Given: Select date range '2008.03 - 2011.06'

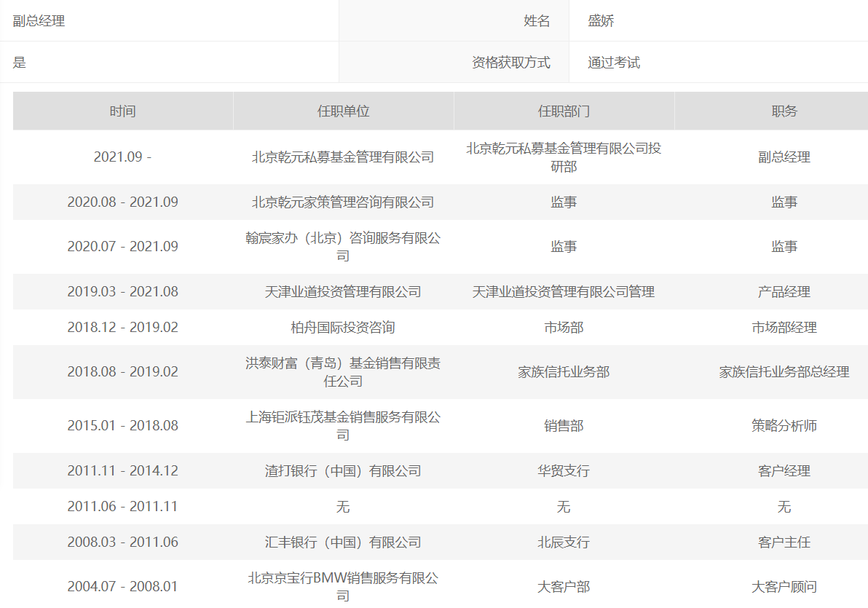Looking at the screenshot, I should pos(123,542).
